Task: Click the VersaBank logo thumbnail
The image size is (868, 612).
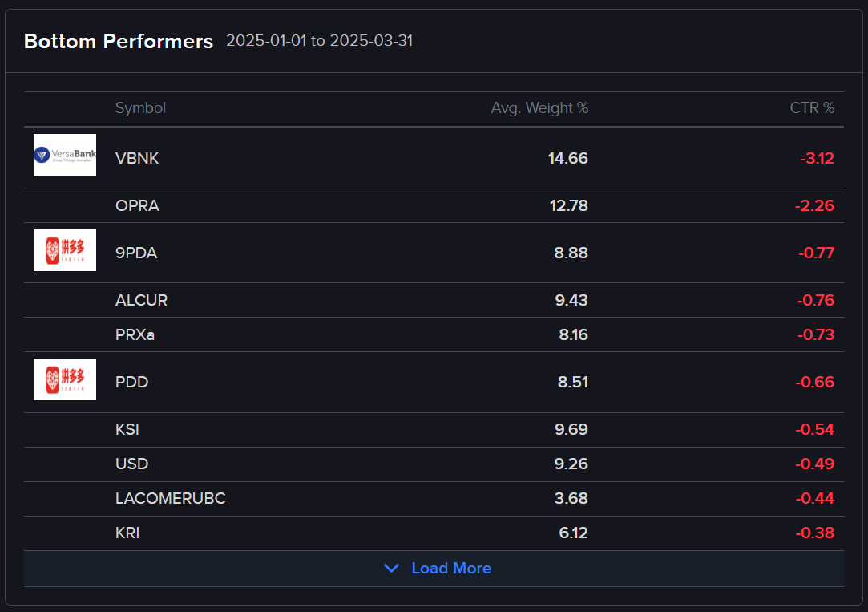Action: point(65,155)
